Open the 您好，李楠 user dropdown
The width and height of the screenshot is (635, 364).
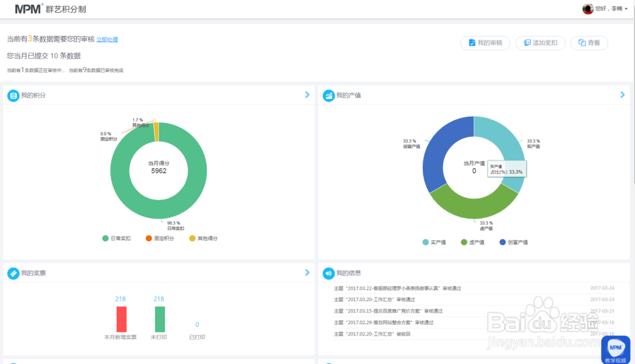(612, 8)
